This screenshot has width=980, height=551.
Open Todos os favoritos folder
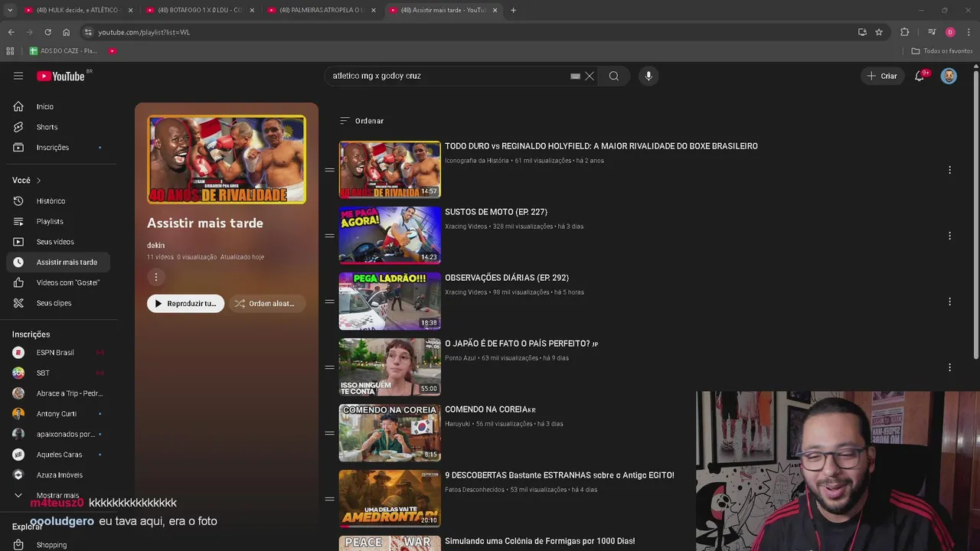pyautogui.click(x=942, y=51)
